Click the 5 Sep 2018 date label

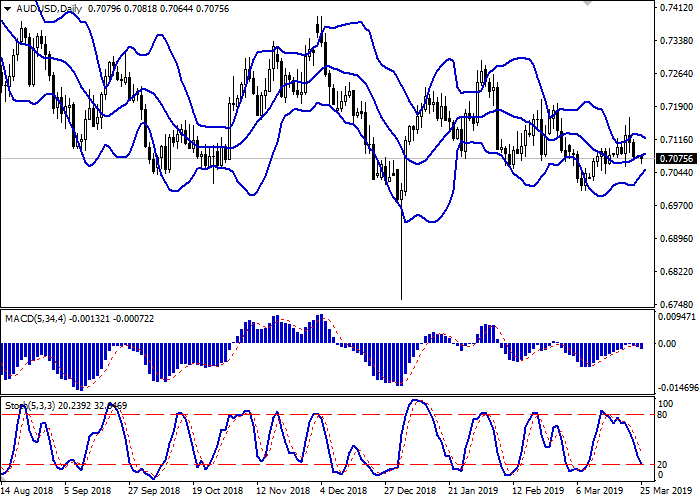click(x=89, y=491)
